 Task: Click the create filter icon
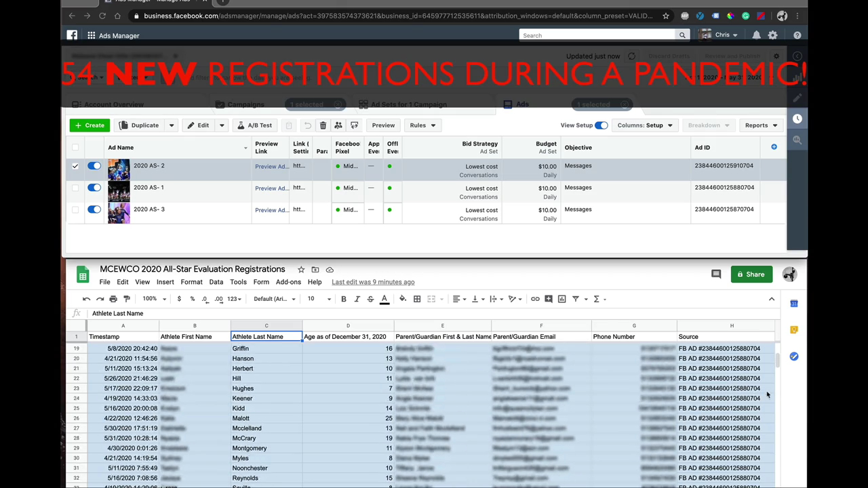coord(575,299)
